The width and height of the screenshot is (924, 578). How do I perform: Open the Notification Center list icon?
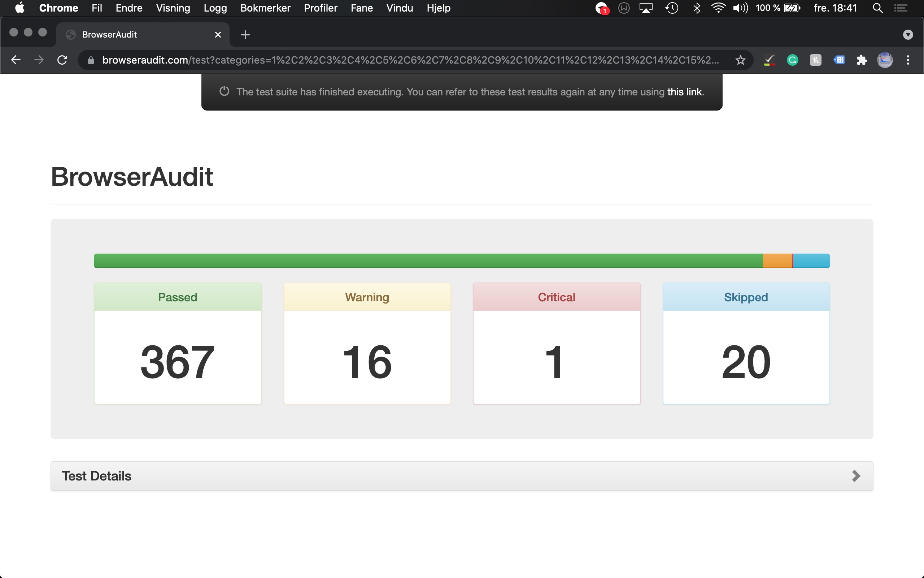coord(901,8)
